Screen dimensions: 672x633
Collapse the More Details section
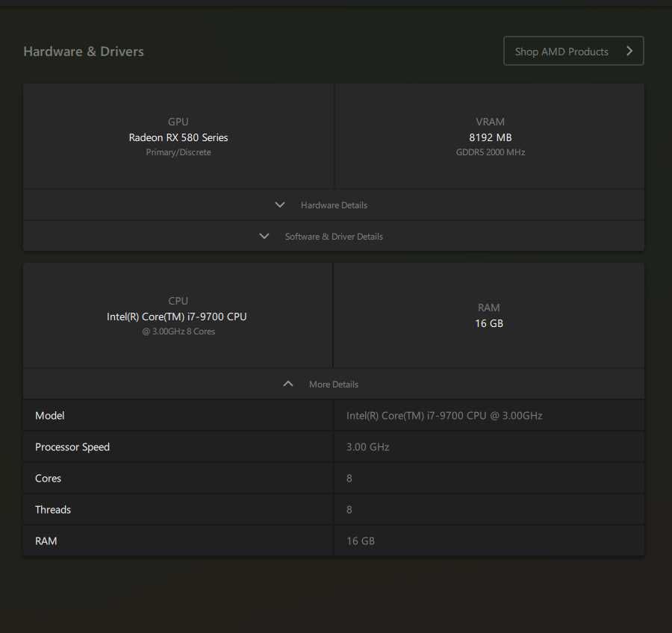click(x=334, y=384)
